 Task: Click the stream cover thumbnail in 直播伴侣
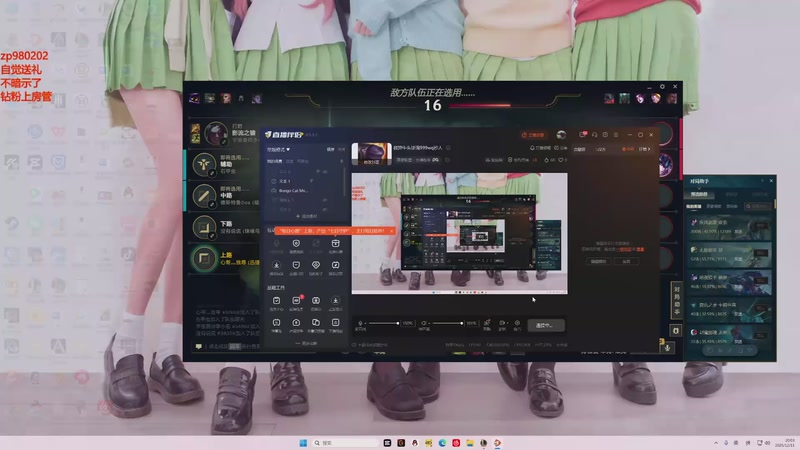click(371, 154)
